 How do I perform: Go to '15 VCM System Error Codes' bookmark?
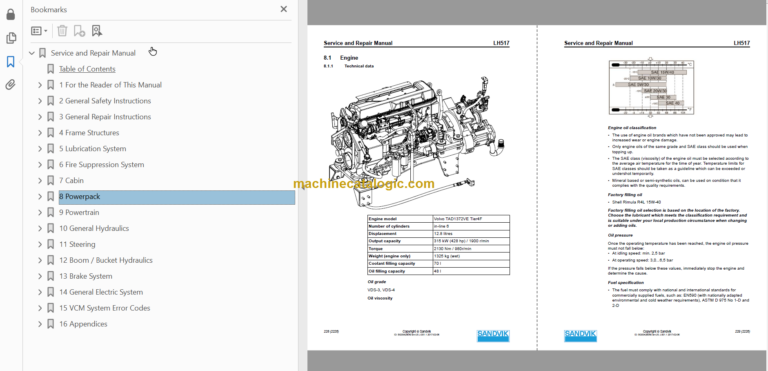pos(105,308)
